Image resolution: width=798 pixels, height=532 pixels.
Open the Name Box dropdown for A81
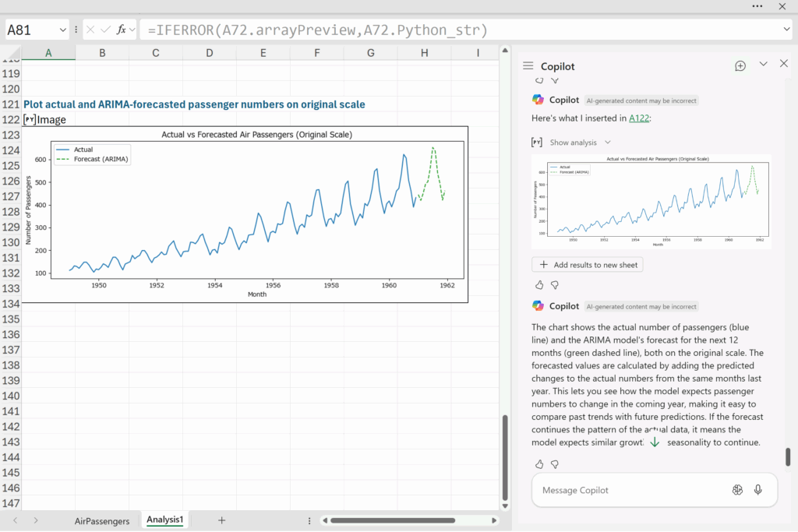(62, 30)
